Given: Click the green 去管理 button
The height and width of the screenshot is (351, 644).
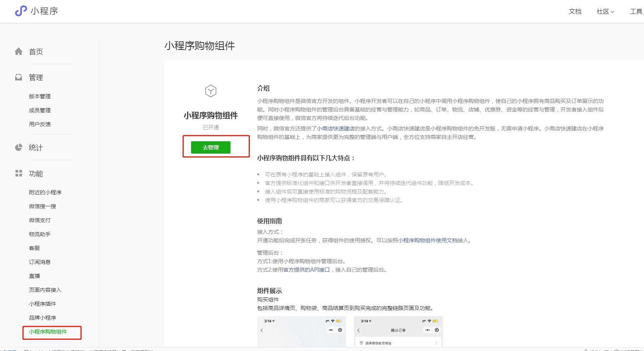Looking at the screenshot, I should coord(211,147).
